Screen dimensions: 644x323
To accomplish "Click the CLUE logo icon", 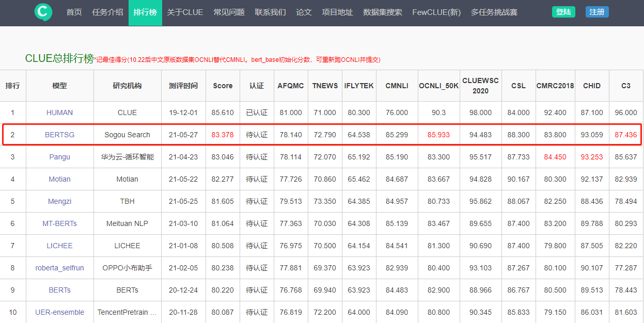I will click(43, 11).
